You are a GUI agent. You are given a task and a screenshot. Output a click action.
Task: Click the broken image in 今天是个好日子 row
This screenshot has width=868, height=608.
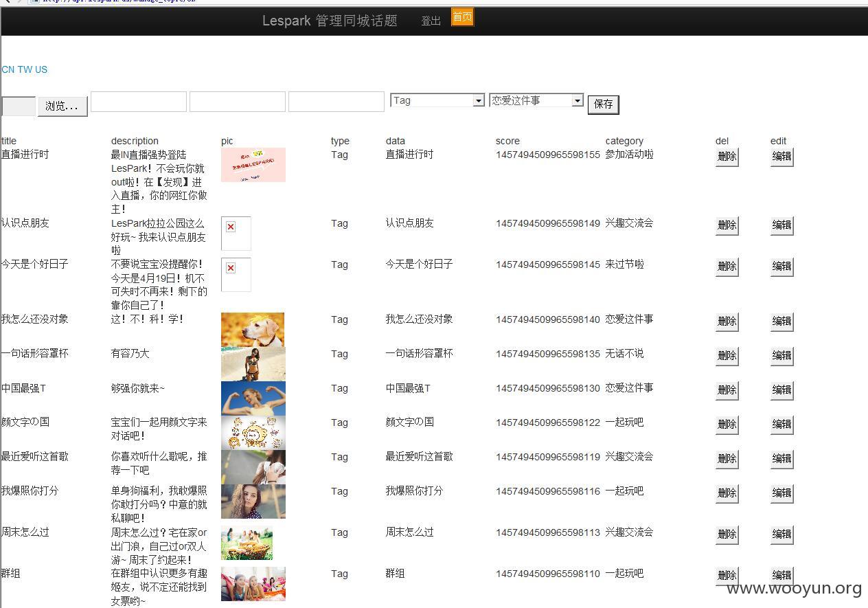(236, 275)
